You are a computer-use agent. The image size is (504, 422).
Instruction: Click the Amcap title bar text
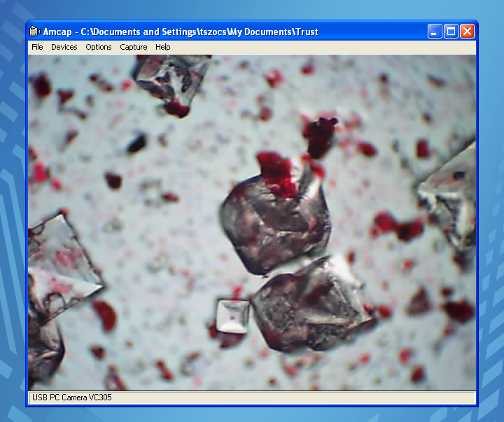pos(181,31)
